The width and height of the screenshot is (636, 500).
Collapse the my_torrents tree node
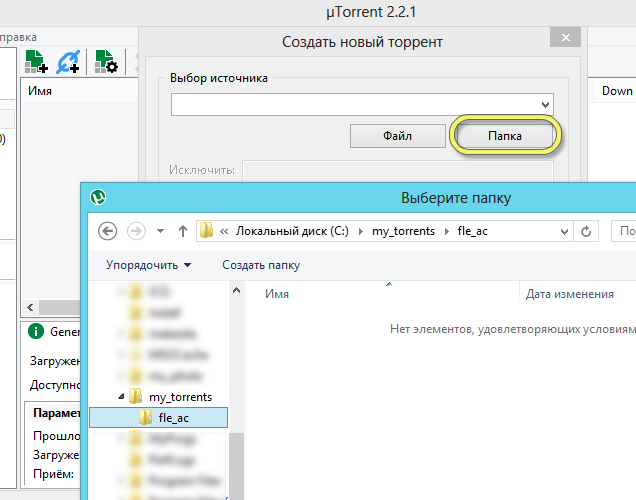point(121,396)
